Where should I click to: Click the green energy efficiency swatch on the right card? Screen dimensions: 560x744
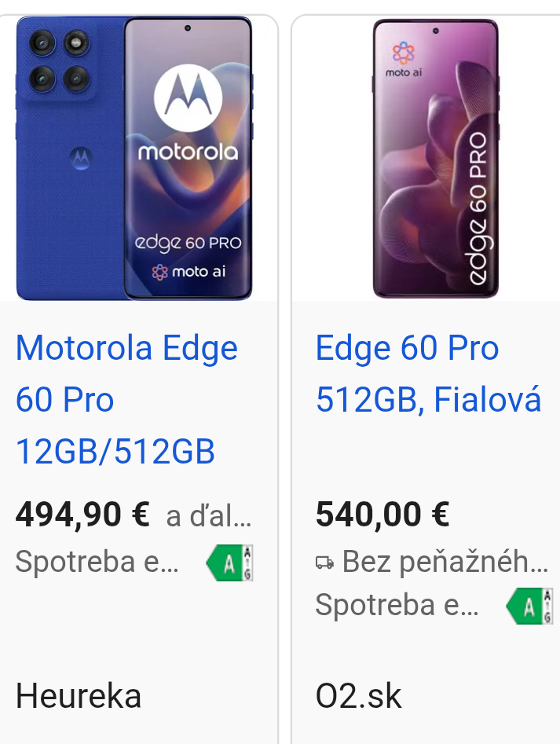coord(528,606)
